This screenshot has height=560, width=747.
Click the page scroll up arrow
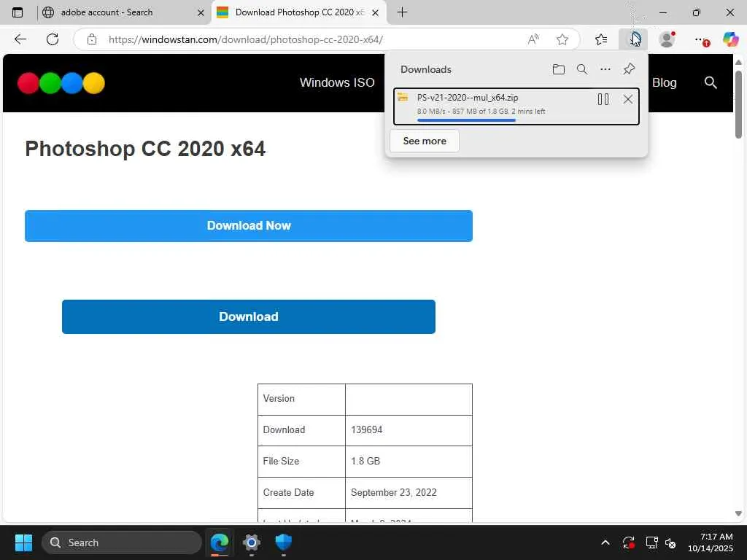[738, 63]
